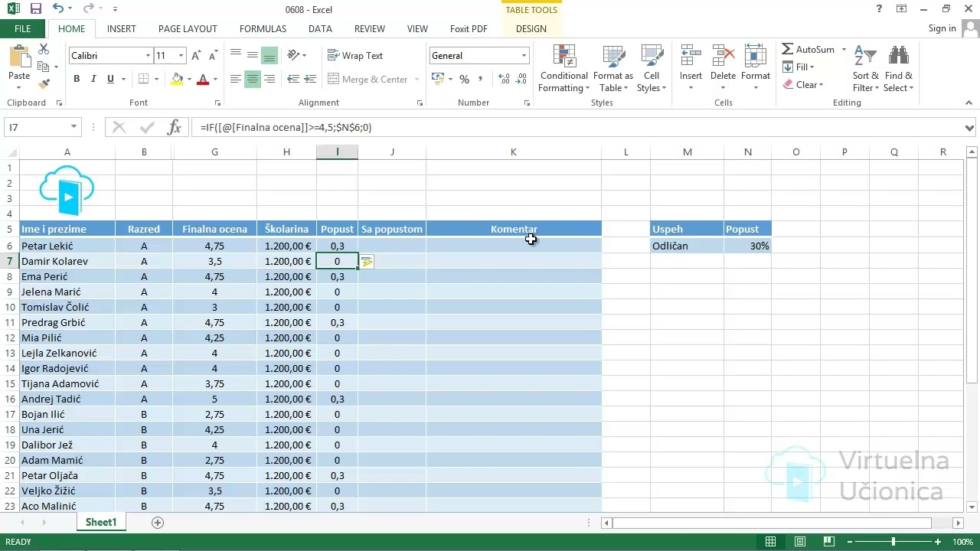The height and width of the screenshot is (551, 980).
Task: Click the Decrease Indent icon
Action: click(293, 80)
